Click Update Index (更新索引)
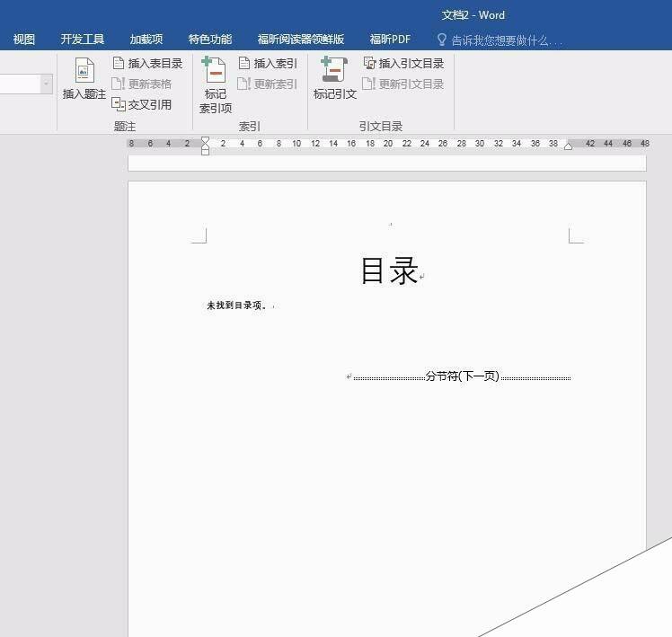Screen dimensions: 672x637 pyautogui.click(x=267, y=84)
